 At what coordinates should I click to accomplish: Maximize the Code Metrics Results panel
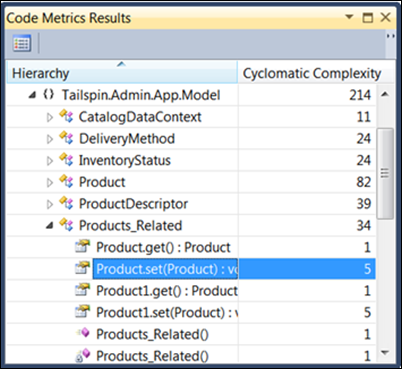[368, 17]
